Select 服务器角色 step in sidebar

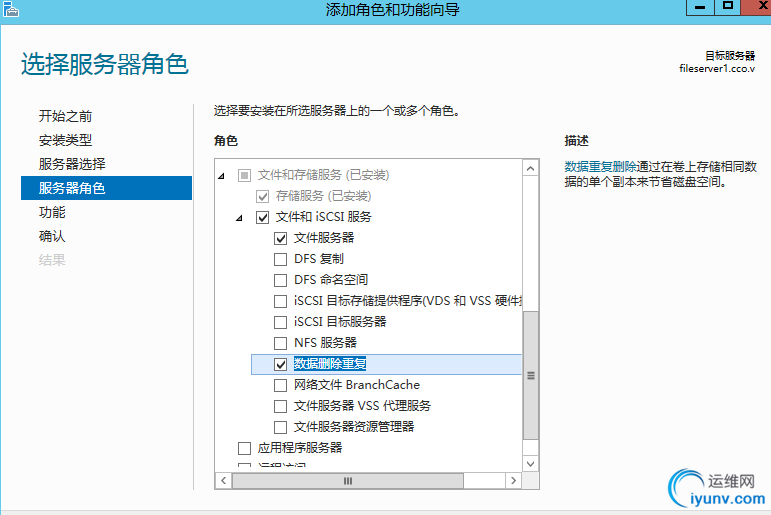[x=106, y=188]
